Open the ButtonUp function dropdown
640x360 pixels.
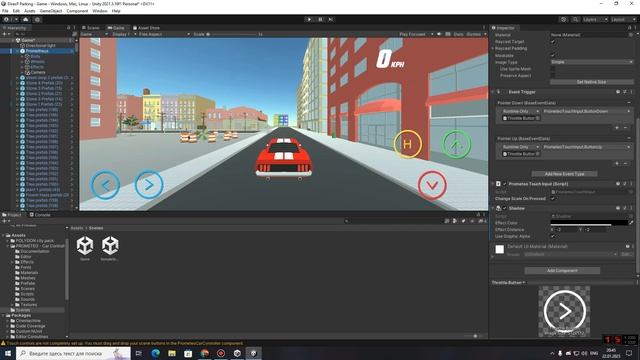point(587,147)
